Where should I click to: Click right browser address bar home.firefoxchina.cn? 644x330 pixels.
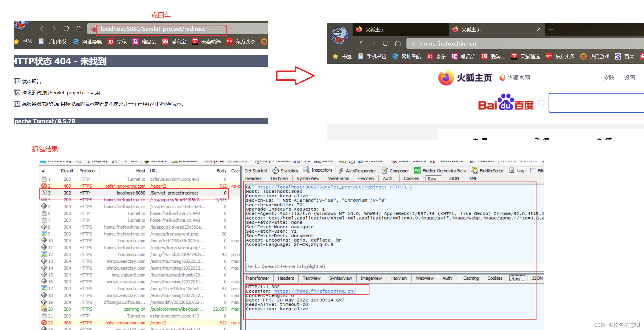pos(525,43)
